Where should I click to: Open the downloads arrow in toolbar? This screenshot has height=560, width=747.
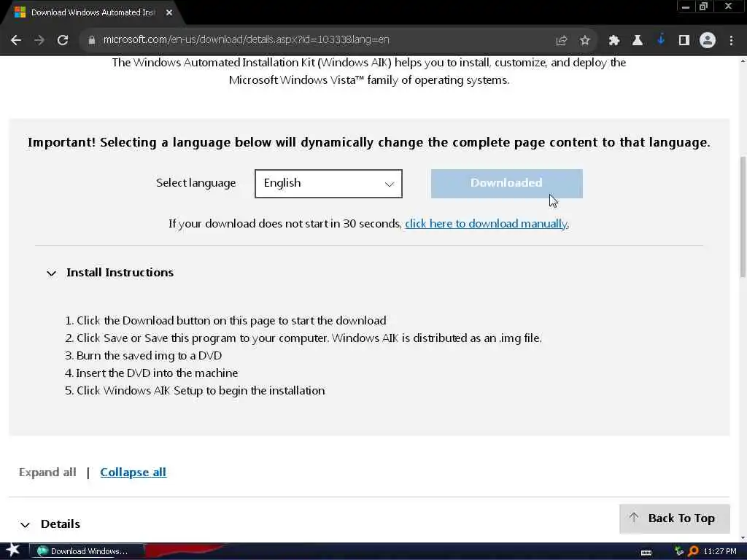pyautogui.click(x=661, y=40)
